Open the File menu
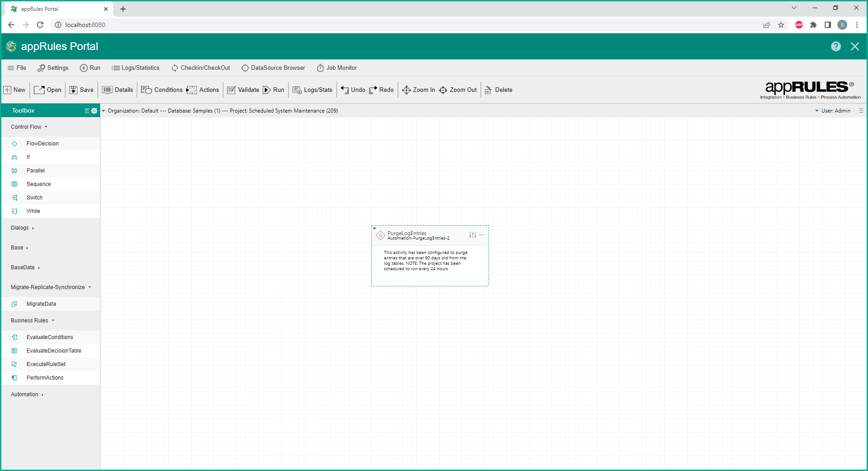This screenshot has width=868, height=471. click(17, 68)
